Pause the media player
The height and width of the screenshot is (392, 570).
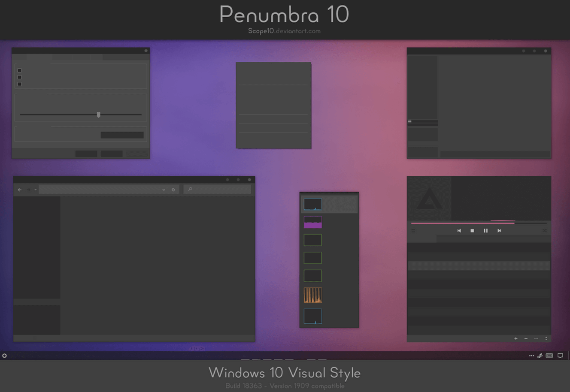pos(485,231)
